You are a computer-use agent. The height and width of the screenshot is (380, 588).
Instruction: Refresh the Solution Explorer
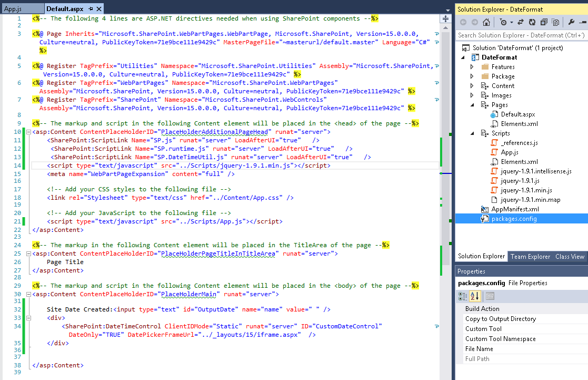tap(532, 22)
